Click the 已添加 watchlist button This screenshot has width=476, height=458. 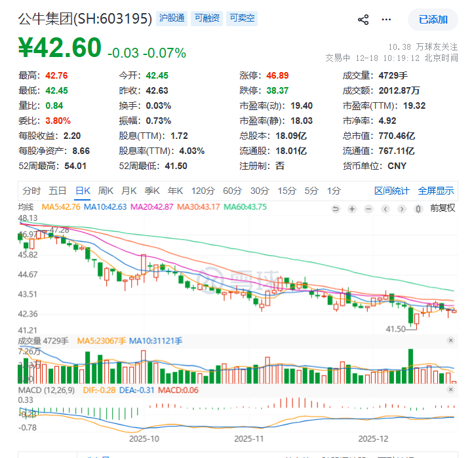point(433,20)
